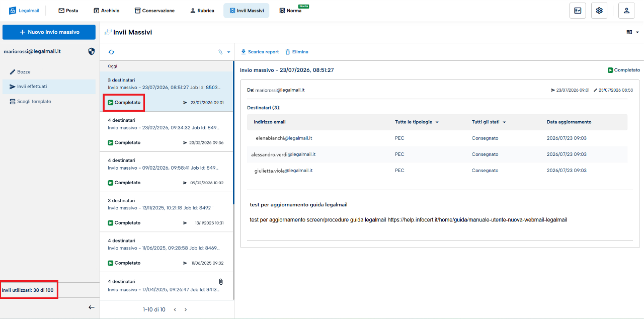Go to the previous page of results

175,309
